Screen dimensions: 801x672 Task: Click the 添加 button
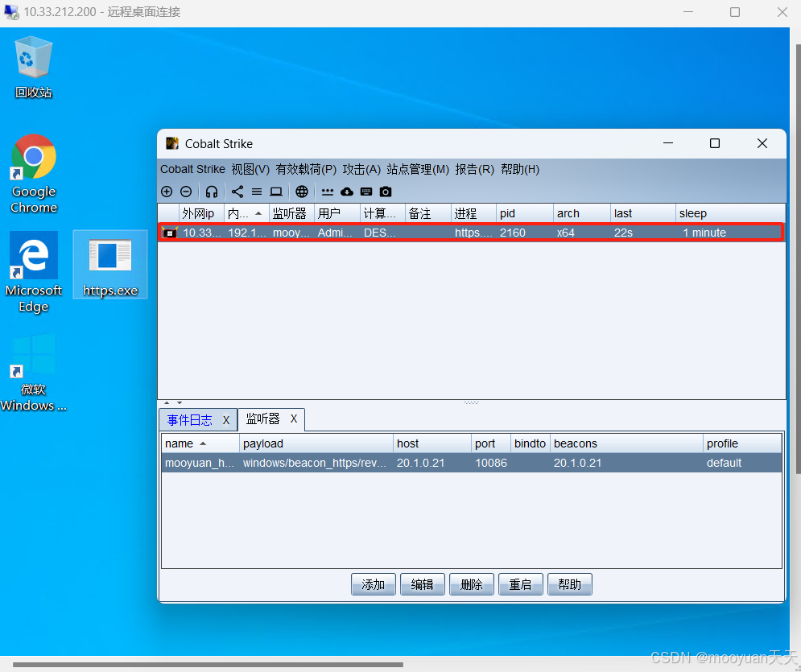374,584
